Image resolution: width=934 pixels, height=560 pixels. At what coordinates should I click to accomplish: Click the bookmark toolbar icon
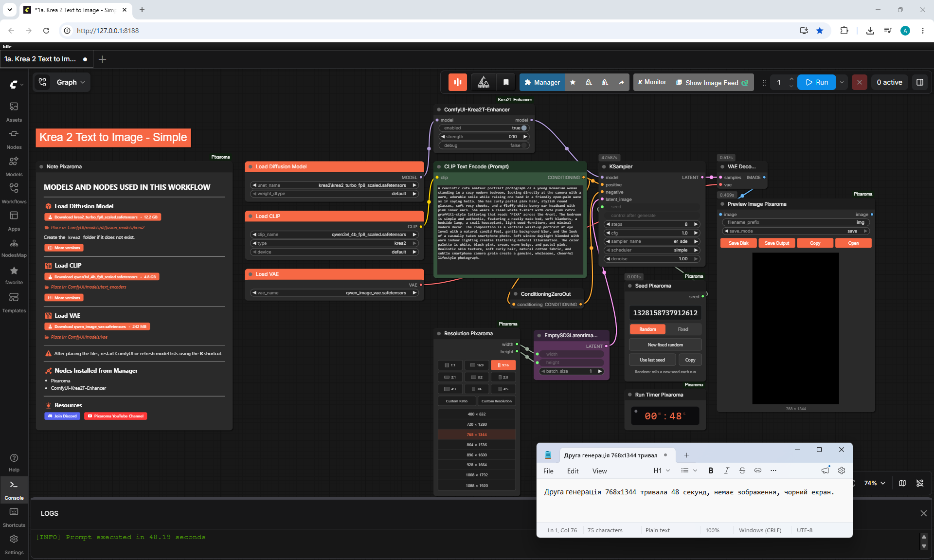click(x=506, y=82)
